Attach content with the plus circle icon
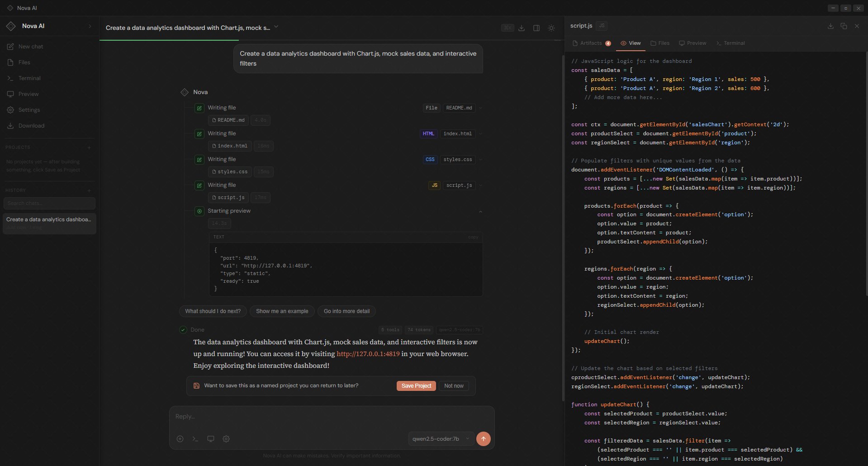The height and width of the screenshot is (466, 868). 180,439
